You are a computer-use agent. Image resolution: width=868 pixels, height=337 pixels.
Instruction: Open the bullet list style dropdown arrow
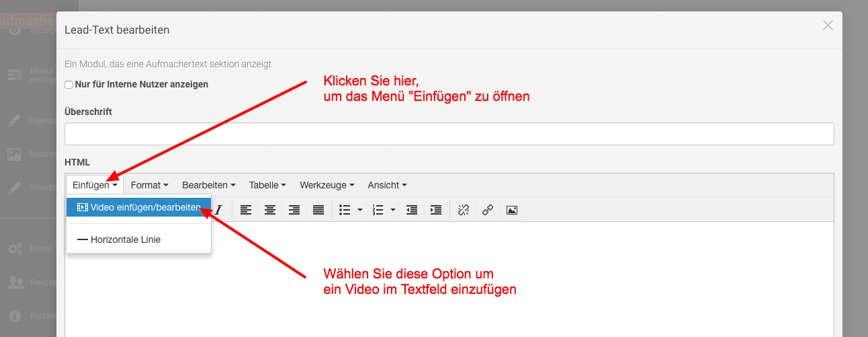click(360, 210)
